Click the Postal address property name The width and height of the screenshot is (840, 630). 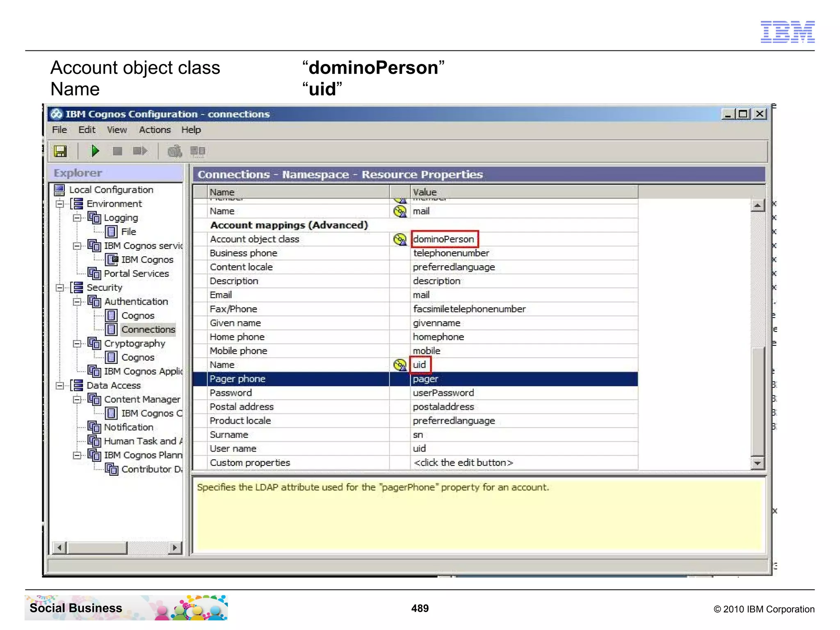[242, 406]
